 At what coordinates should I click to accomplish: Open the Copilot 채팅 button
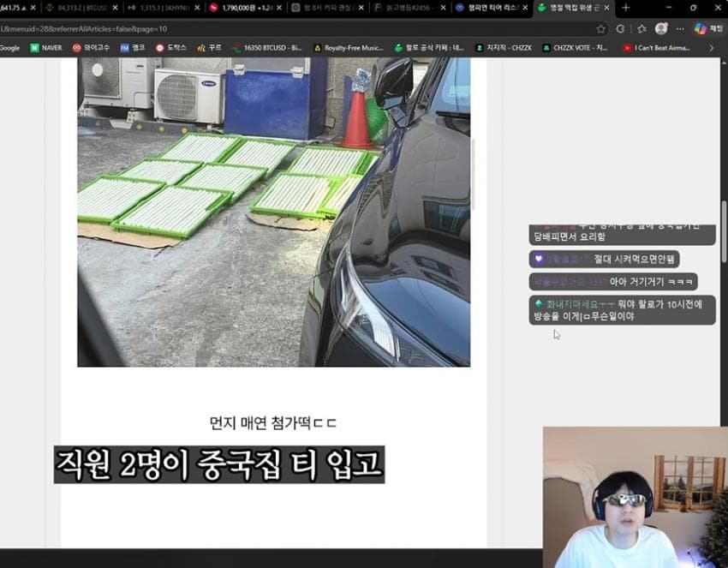(708, 29)
